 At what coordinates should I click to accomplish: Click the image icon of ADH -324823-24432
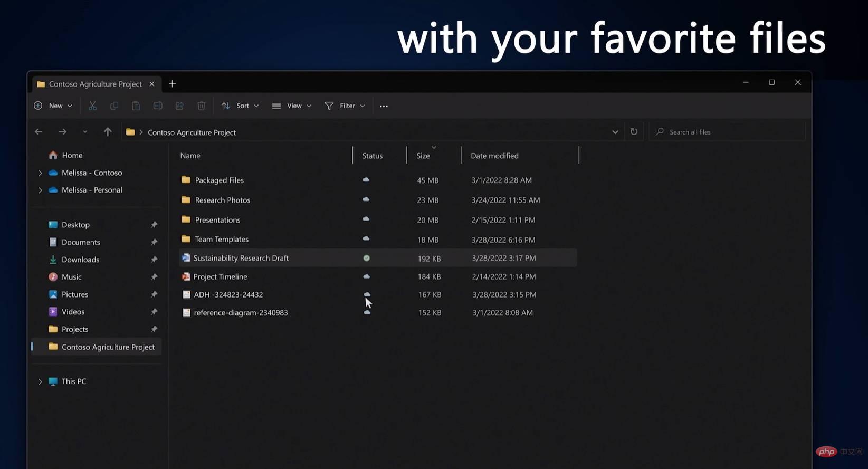tap(186, 294)
